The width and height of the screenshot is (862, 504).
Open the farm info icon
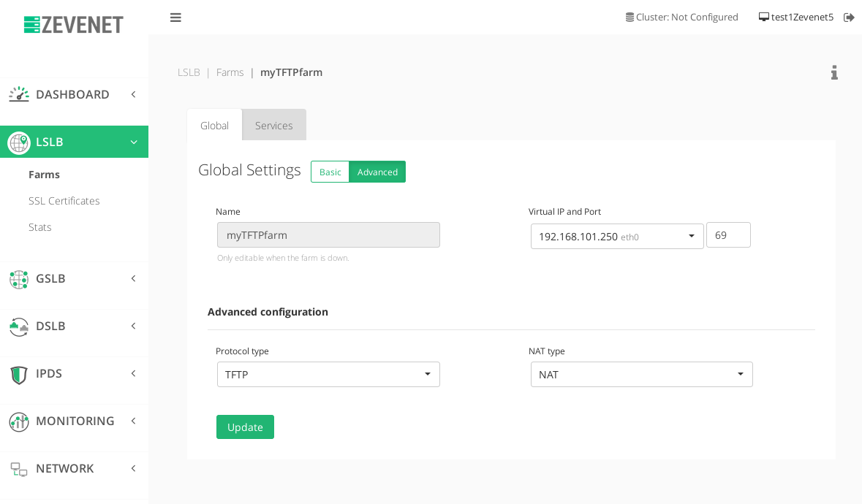coord(834,72)
